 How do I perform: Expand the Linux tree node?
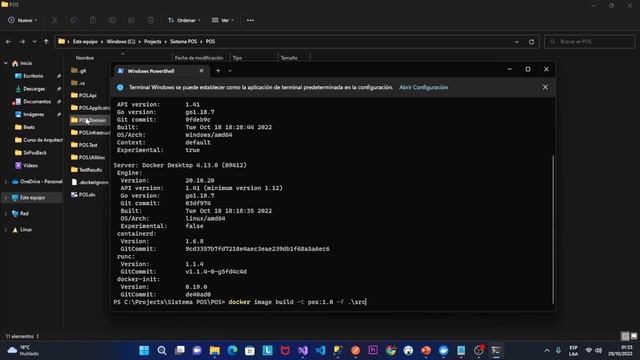[6, 229]
